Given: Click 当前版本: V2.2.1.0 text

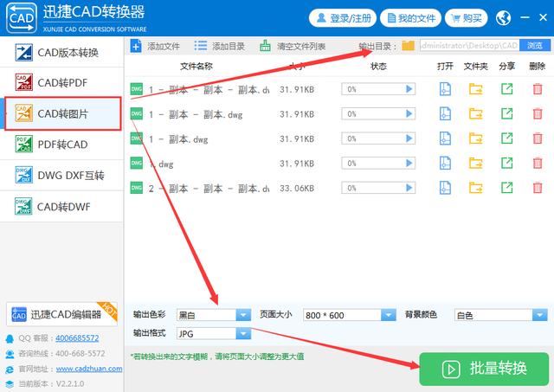Looking at the screenshot, I should (x=51, y=384).
